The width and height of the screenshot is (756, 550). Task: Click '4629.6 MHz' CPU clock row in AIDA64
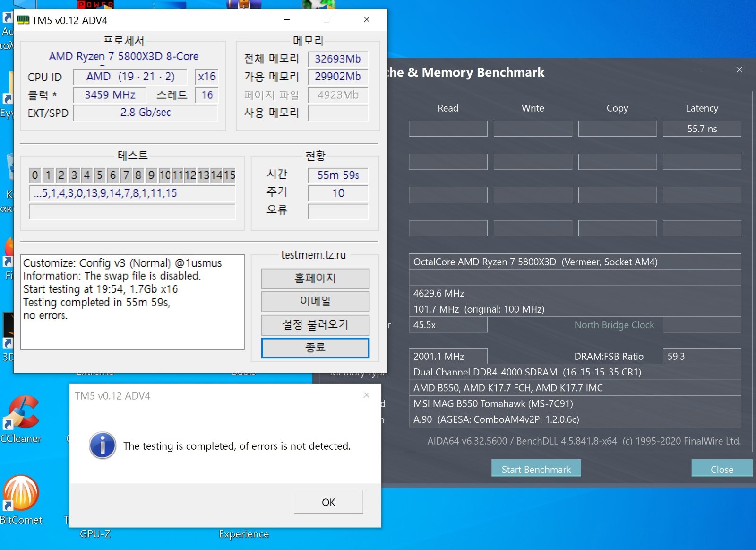pos(575,293)
